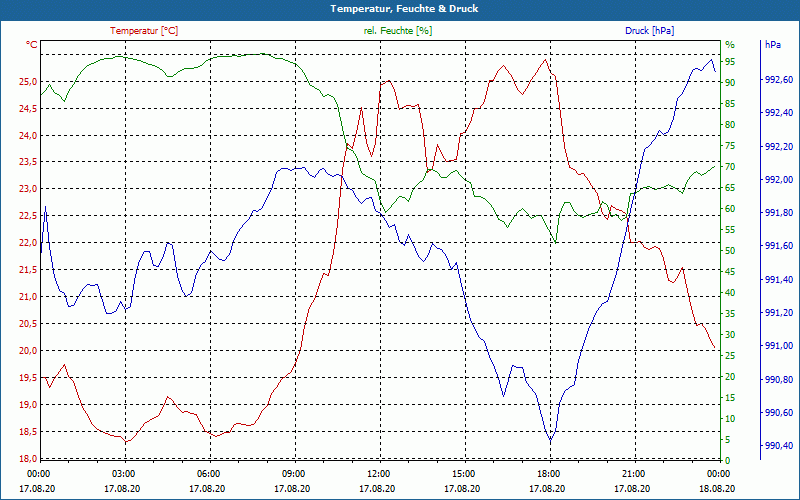Image resolution: width=800 pixels, height=500 pixels.
Task: Click the 990,40 tick on the pressure axis
Action: 779,446
